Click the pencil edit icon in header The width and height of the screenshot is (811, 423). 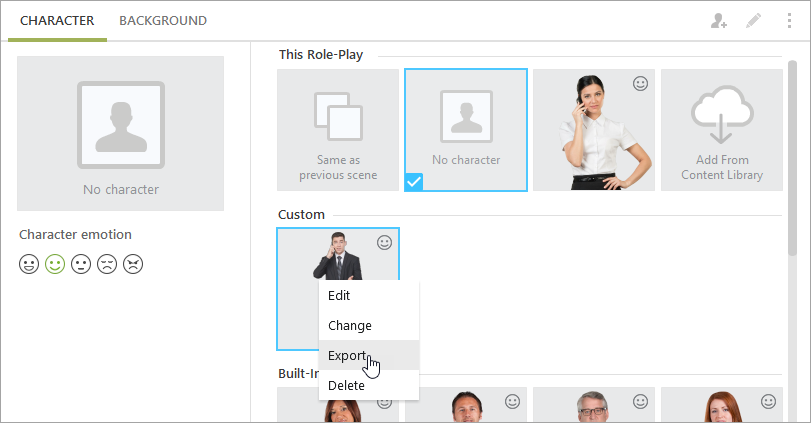coord(754,21)
